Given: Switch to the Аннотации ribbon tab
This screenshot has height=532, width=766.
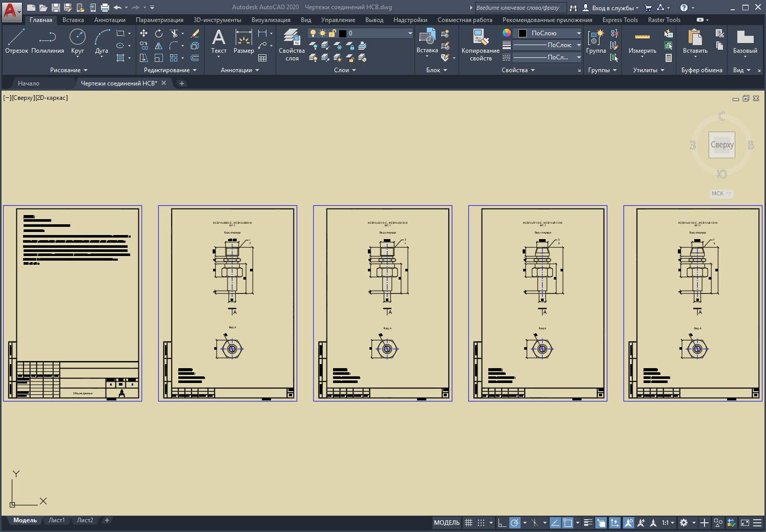Looking at the screenshot, I should tap(110, 20).
